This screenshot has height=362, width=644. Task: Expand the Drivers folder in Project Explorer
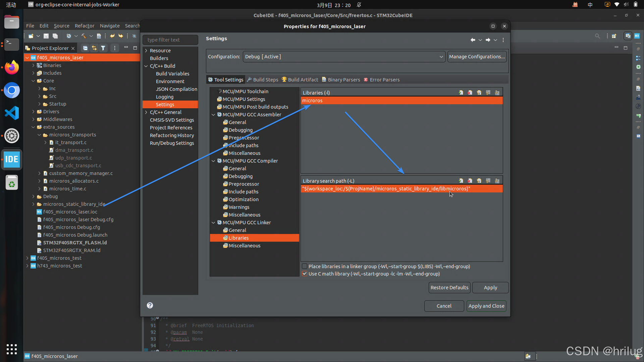33,112
